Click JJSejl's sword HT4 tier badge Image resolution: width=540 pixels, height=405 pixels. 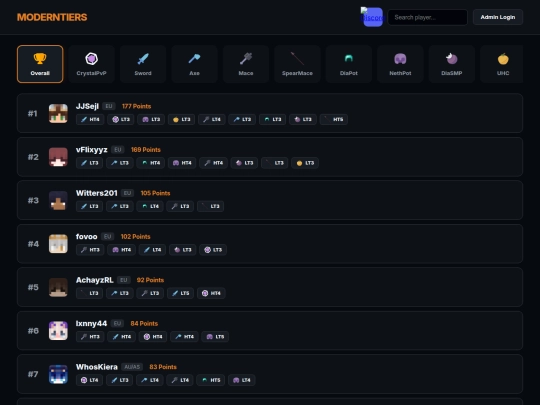coord(90,120)
